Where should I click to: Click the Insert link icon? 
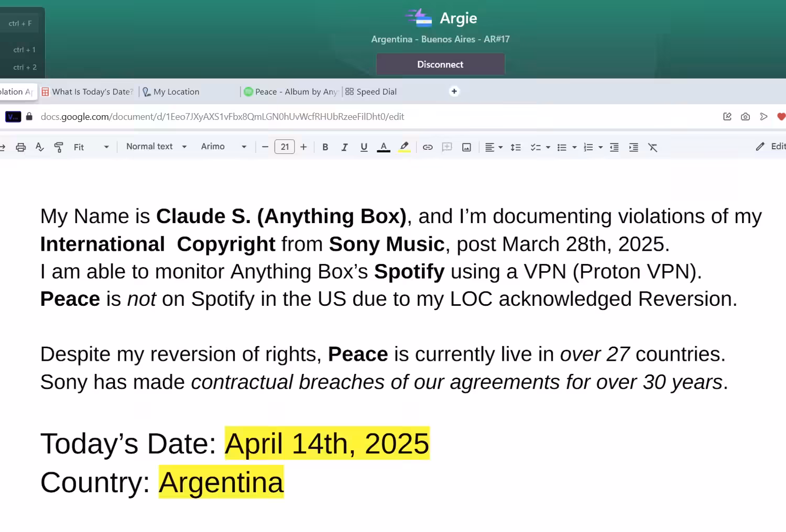click(428, 147)
